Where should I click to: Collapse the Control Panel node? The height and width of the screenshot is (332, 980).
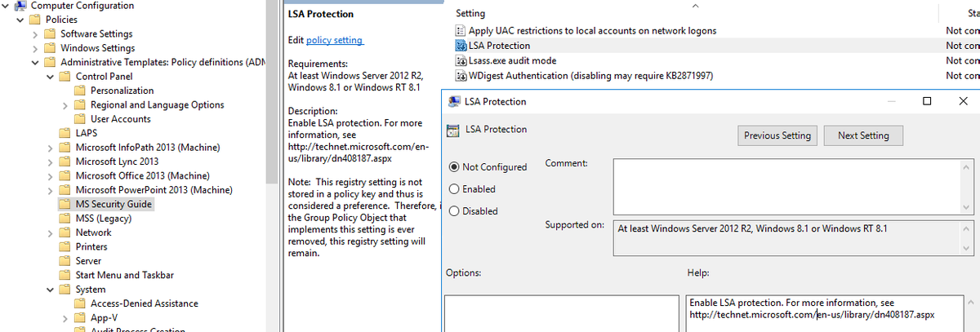[x=50, y=77]
